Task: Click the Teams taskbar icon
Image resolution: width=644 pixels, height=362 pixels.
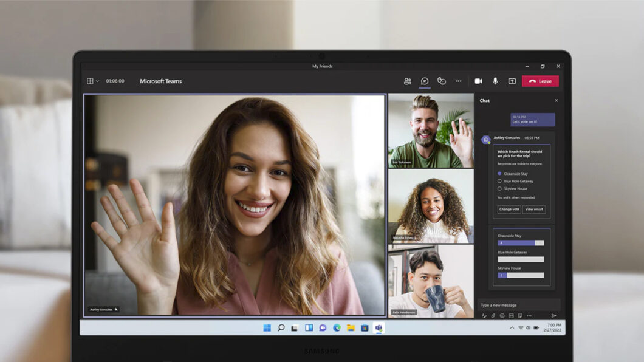Action: click(x=379, y=327)
